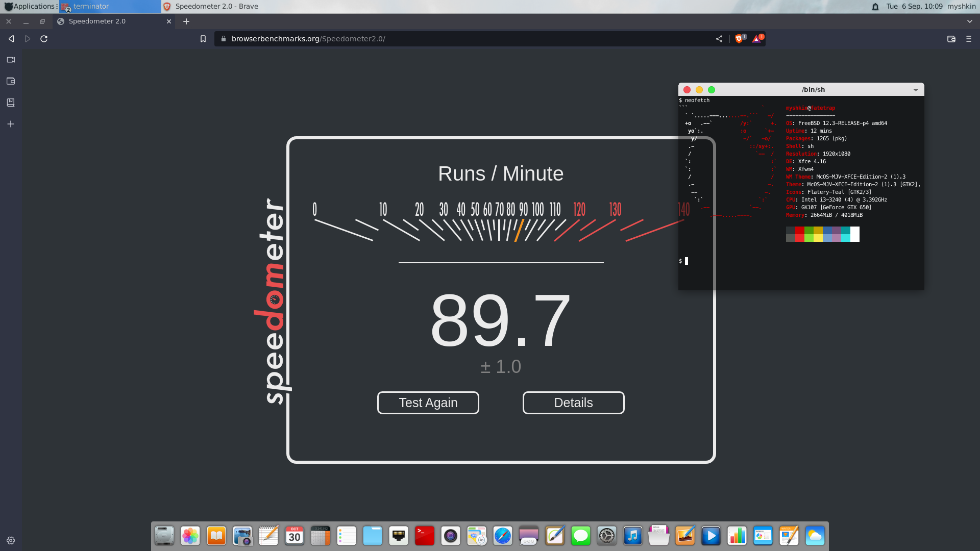Open the chat bubble with dots icon in the dock
Viewport: 980px width, 551px height.
pos(529,536)
